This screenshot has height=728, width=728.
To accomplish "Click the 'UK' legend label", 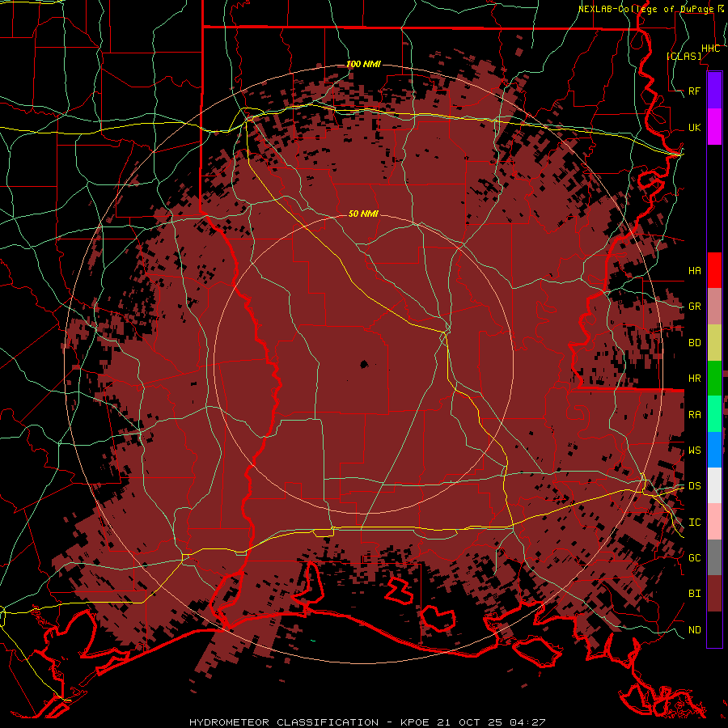I will coord(694,127).
